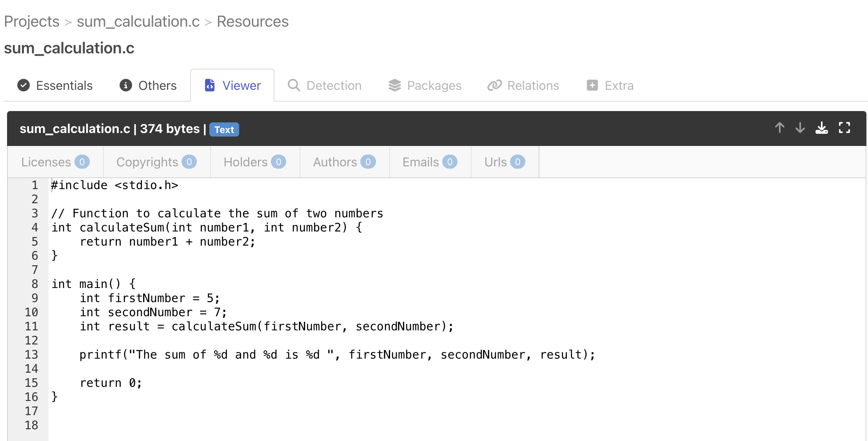Click the Relations link icon
Viewport: 868px width, 441px height.
494,85
